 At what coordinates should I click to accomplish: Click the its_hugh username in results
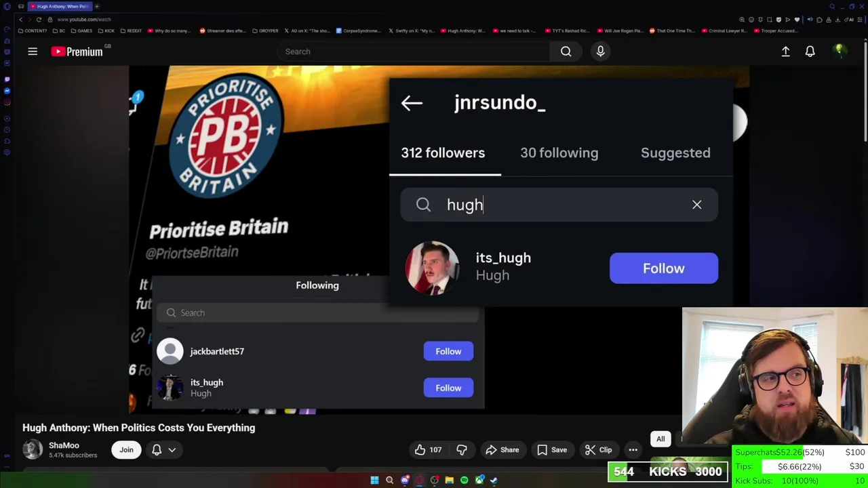pos(503,258)
